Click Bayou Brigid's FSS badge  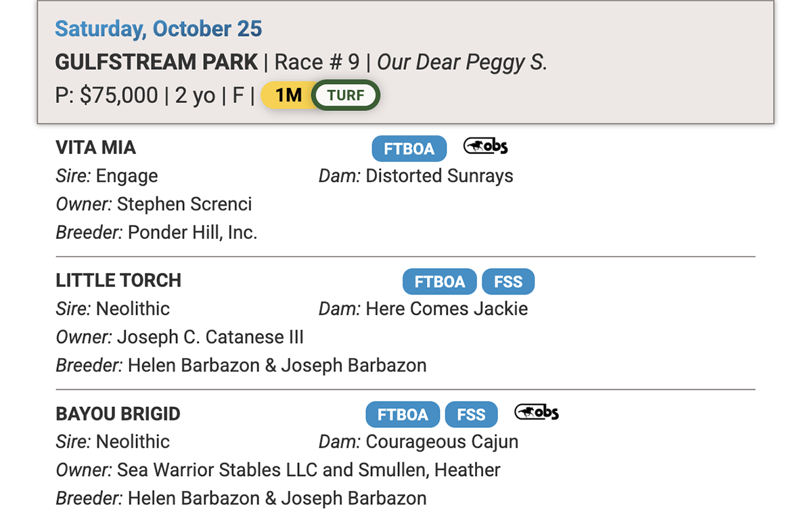pos(471,414)
